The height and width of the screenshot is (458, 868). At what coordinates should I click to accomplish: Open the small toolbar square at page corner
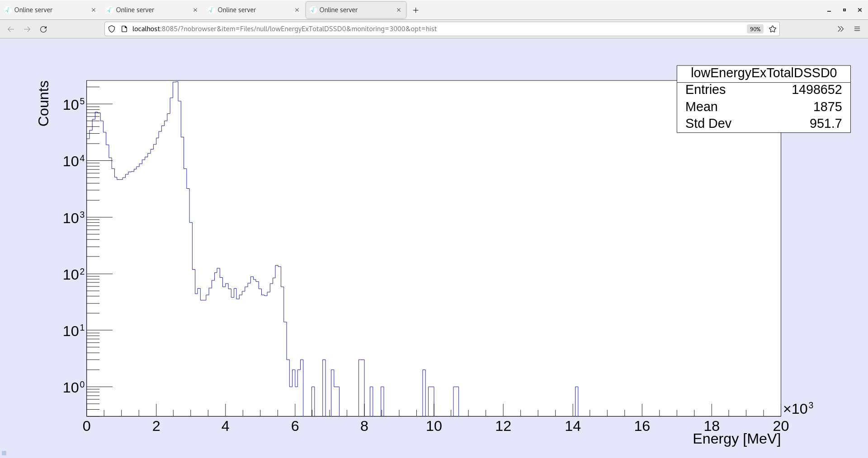click(x=4, y=453)
